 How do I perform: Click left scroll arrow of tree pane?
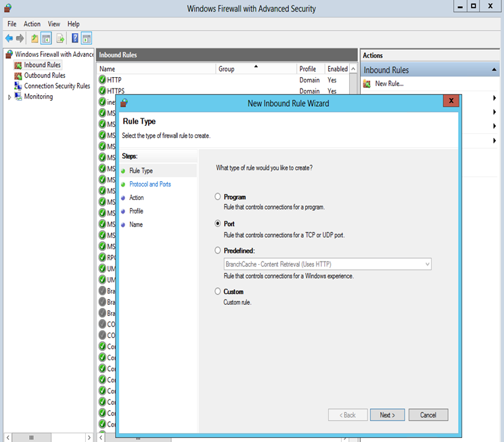point(7,437)
